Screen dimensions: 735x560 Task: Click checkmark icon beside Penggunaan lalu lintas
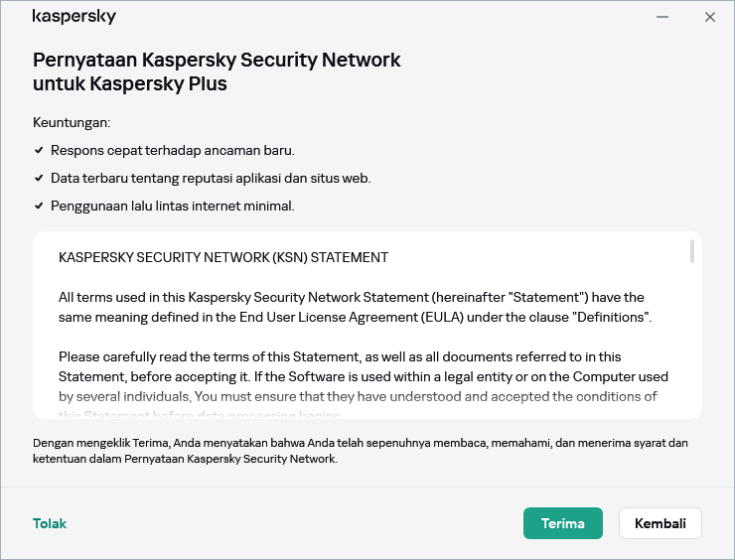(x=39, y=207)
